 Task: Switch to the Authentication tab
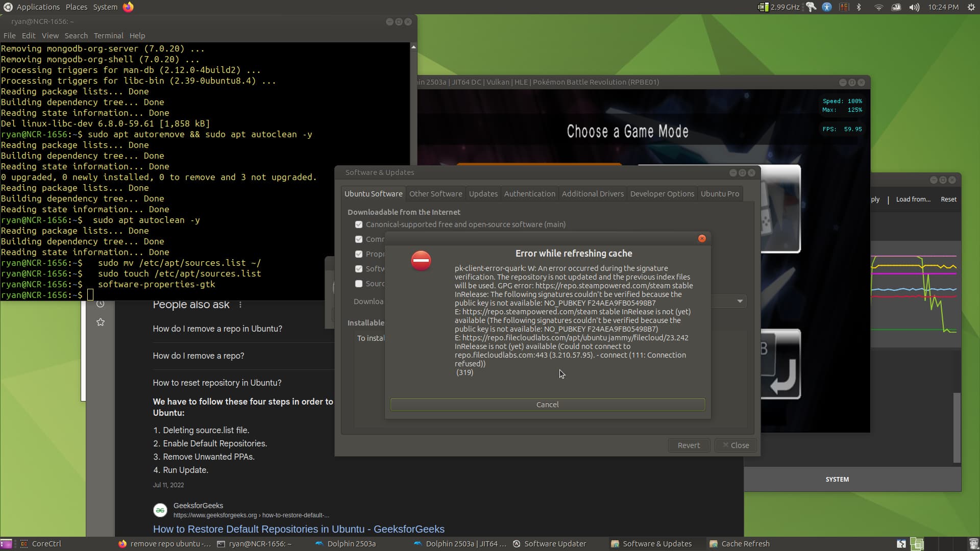529,194
